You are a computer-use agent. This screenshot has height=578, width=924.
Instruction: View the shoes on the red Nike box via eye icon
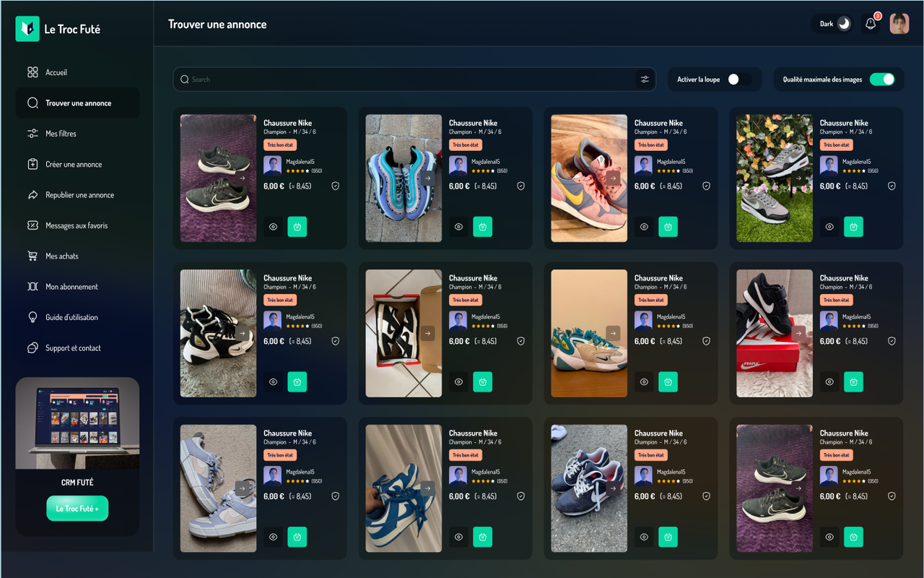click(829, 382)
